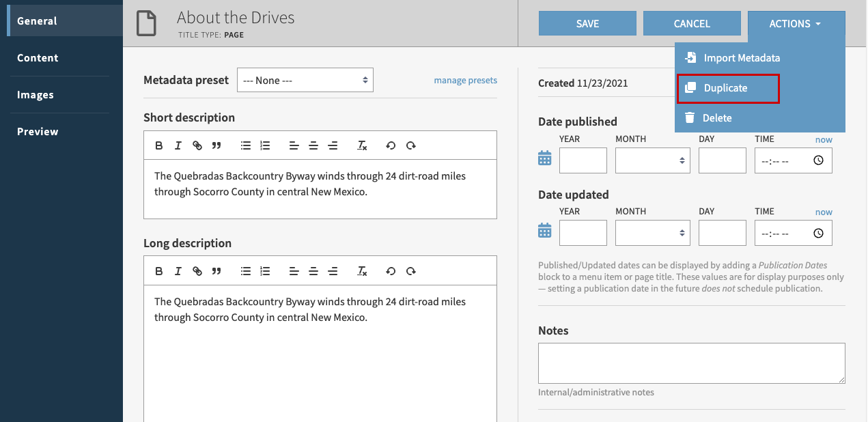Apply italic formatting in Short description

tap(178, 145)
